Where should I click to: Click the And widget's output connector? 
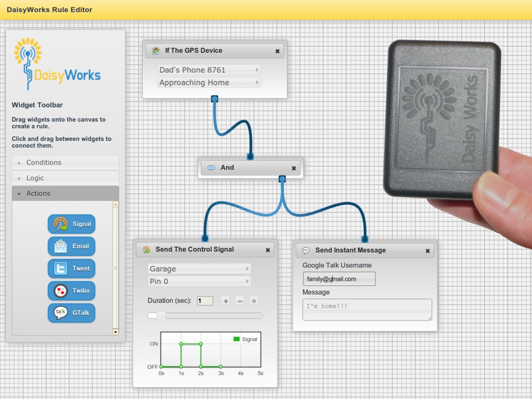(x=282, y=179)
